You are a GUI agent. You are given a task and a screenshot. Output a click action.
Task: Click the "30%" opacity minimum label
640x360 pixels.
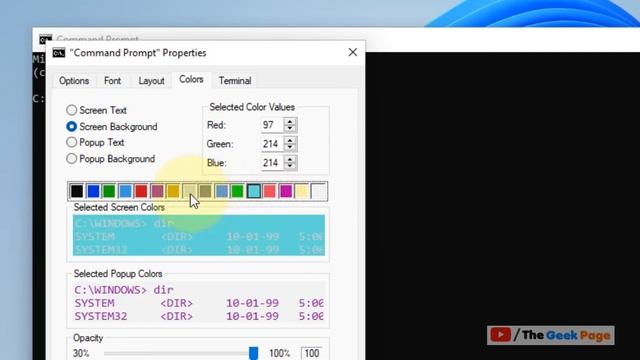point(81,353)
